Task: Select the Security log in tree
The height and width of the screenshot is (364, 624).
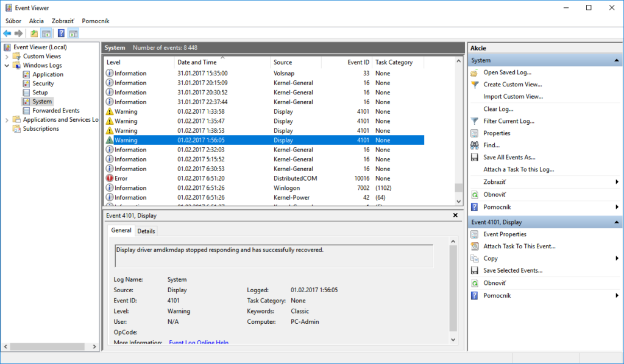Action: 43,83
